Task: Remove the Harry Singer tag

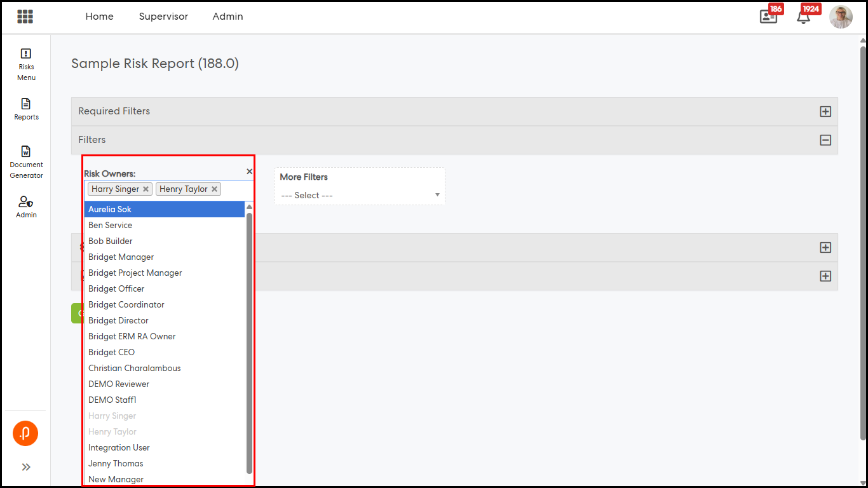Action: [x=146, y=189]
